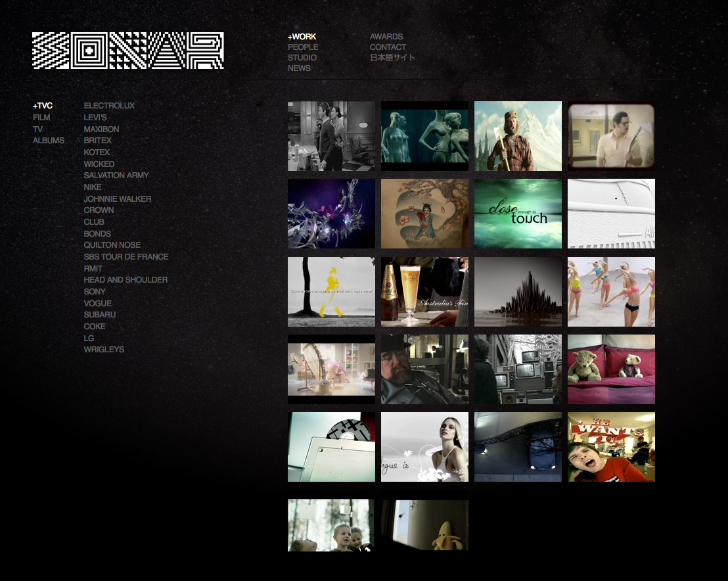
Task: Open the 'close enough to touch' thumbnail
Action: pos(518,214)
